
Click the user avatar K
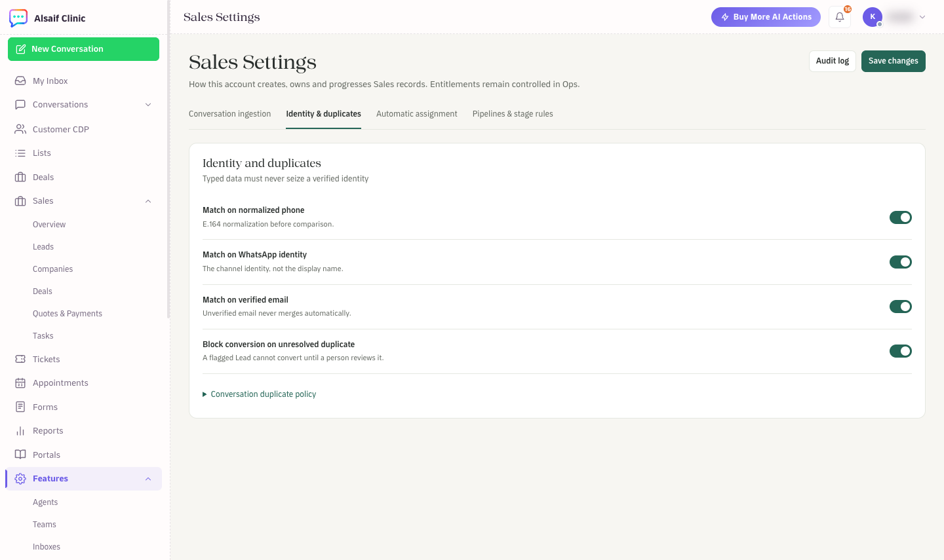[873, 17]
